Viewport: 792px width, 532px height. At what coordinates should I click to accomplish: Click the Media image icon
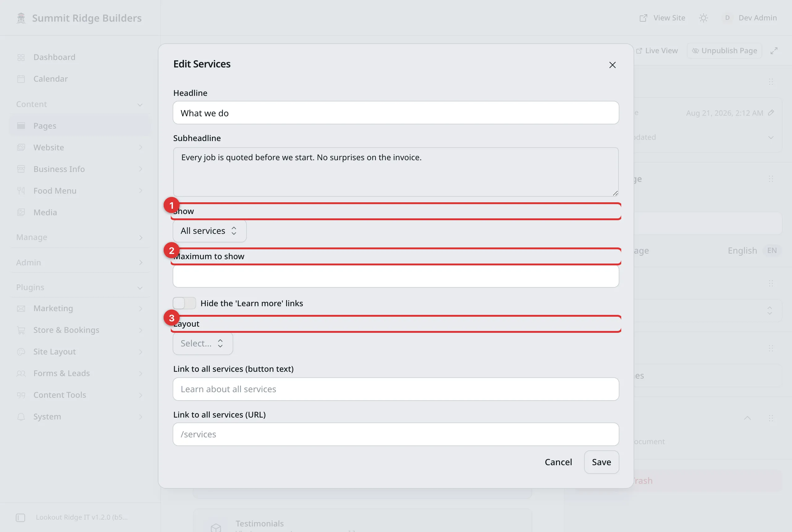(21, 212)
